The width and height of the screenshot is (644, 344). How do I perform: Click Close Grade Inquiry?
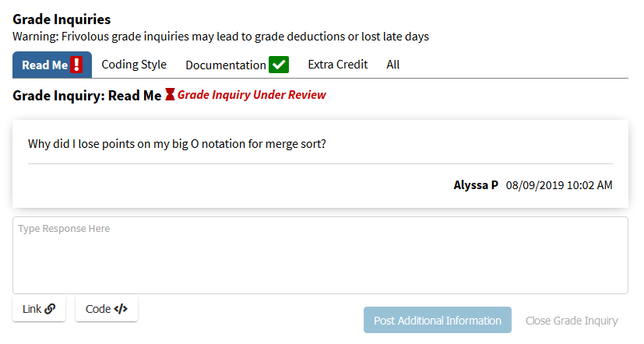(x=572, y=321)
